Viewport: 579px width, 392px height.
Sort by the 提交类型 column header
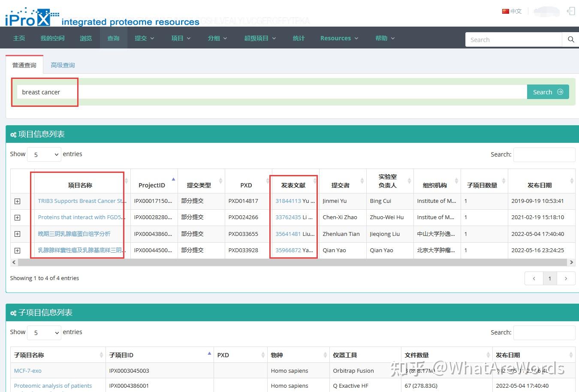[x=199, y=185]
